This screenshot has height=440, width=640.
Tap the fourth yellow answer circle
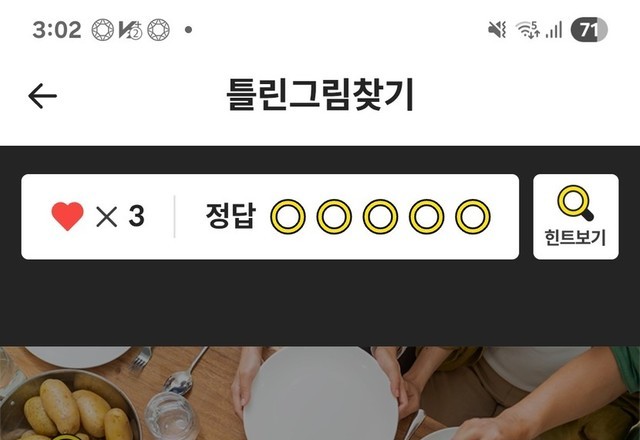coord(427,216)
